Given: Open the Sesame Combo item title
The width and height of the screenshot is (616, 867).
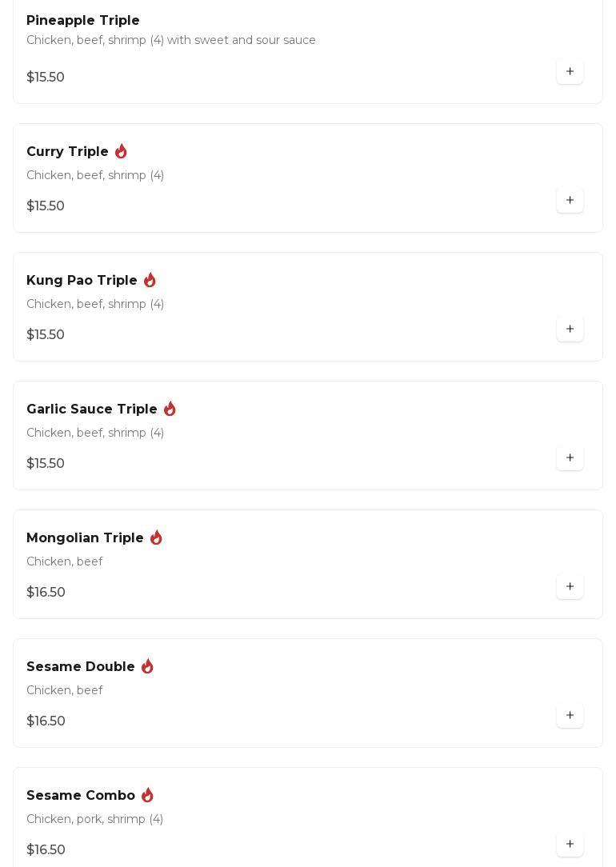Looking at the screenshot, I should 81,796.
